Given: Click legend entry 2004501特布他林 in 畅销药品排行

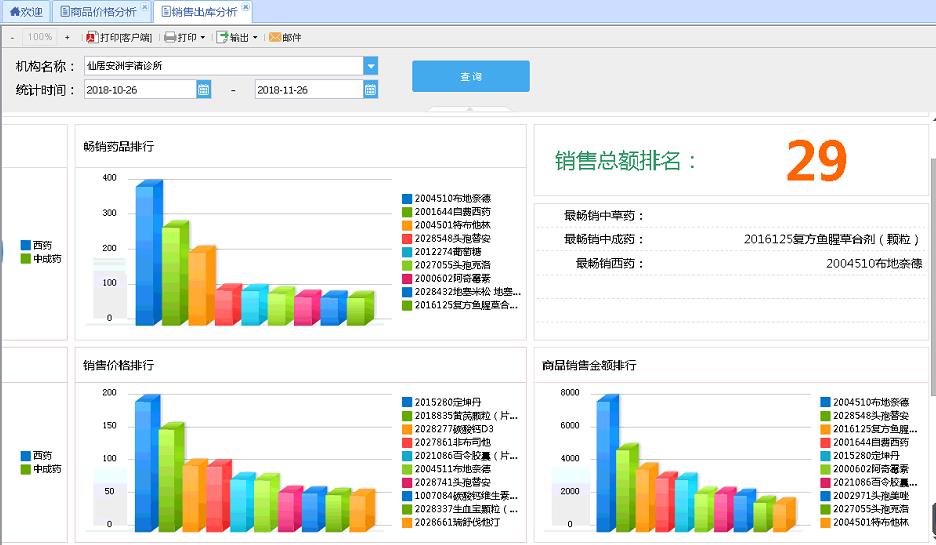Looking at the screenshot, I should click(x=447, y=225).
